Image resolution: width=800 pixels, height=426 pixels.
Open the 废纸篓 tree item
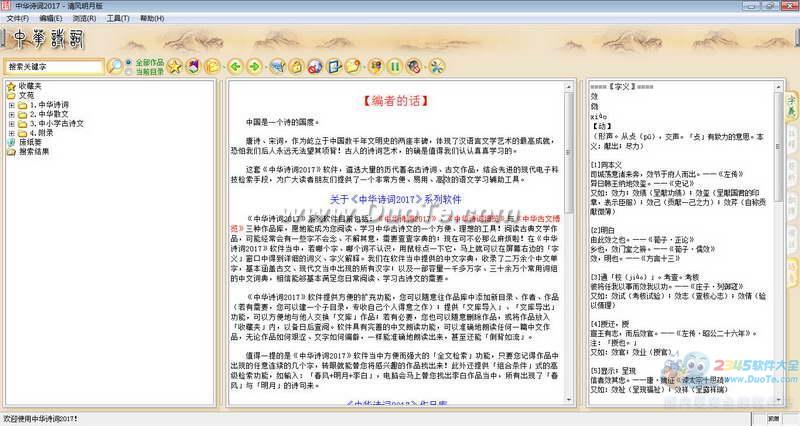[x=30, y=142]
